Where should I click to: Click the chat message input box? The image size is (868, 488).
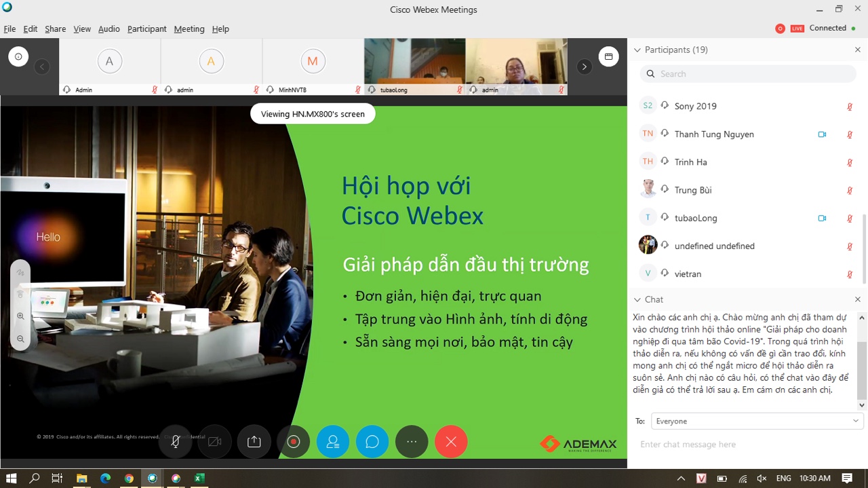tap(746, 445)
